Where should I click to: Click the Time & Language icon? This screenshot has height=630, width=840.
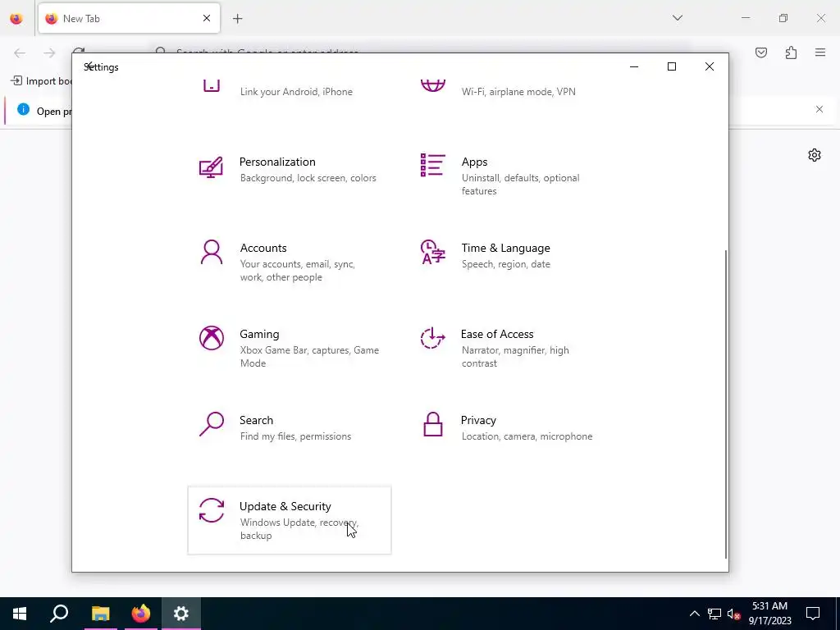tap(432, 252)
